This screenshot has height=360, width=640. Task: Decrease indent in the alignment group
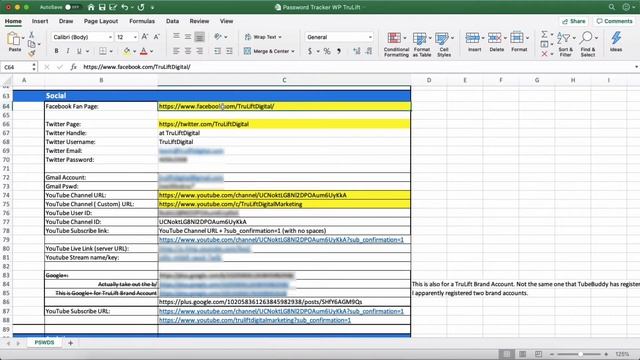click(x=217, y=51)
